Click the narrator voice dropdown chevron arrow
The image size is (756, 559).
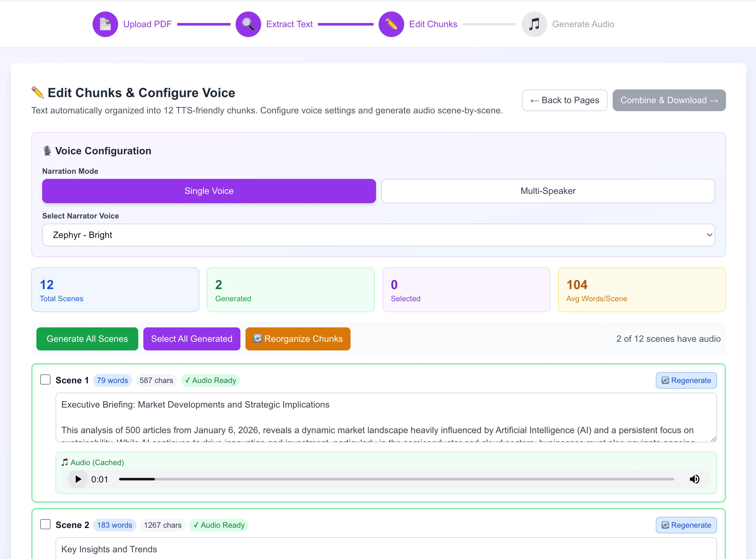(709, 235)
